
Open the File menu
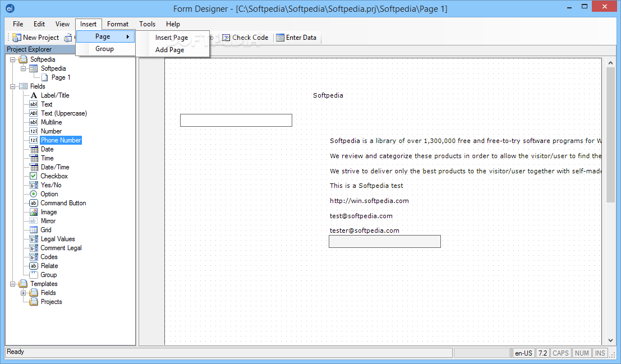[18, 24]
